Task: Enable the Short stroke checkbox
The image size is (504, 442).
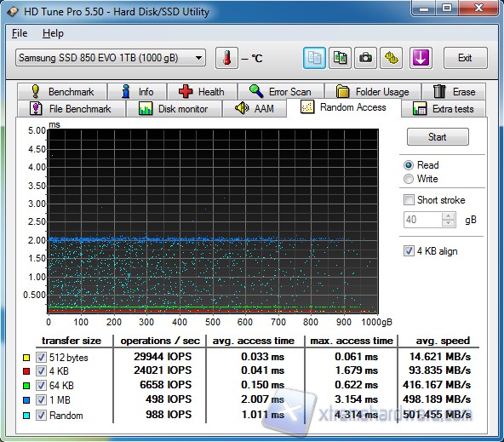Action: 409,199
